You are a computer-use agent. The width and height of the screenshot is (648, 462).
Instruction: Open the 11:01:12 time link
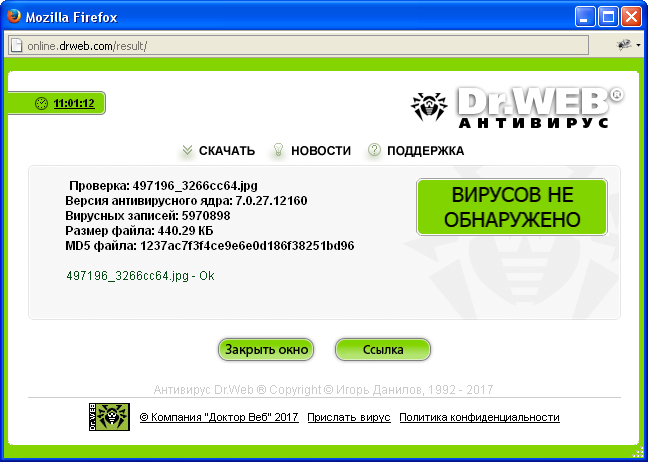[x=74, y=103]
